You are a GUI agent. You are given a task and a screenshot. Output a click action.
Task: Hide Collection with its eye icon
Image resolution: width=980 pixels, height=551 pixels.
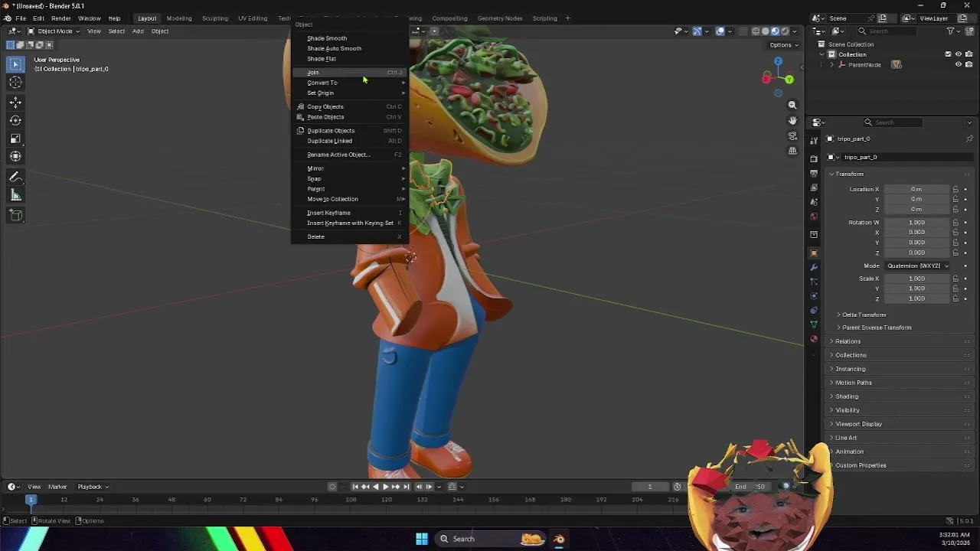(958, 54)
